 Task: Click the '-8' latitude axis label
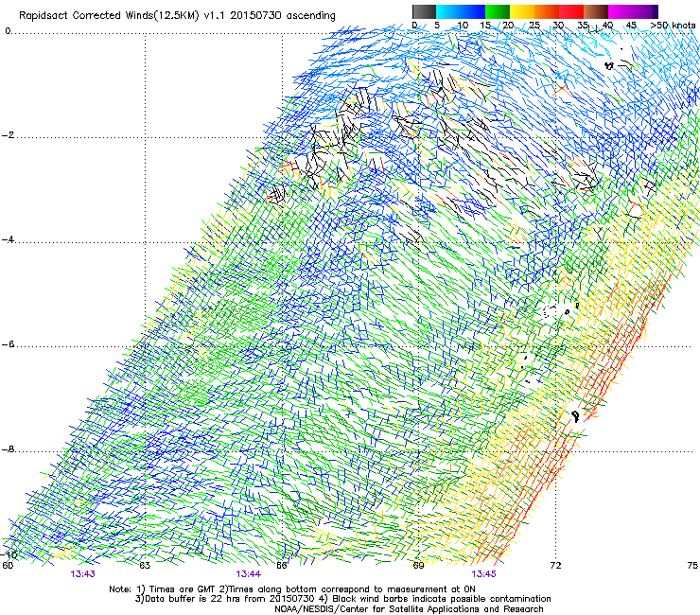click(x=8, y=449)
